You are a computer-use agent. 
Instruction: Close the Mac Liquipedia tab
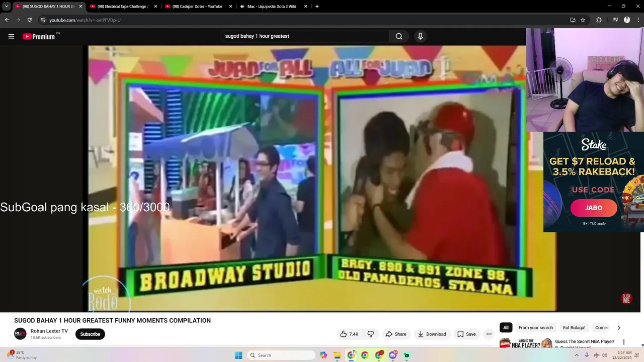click(x=305, y=7)
